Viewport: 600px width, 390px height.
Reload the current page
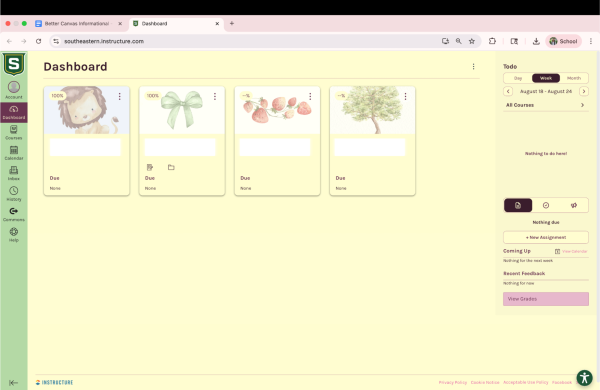point(38,41)
